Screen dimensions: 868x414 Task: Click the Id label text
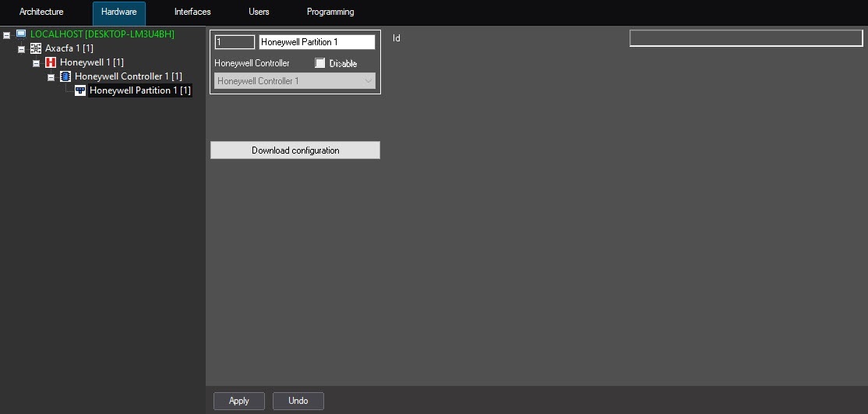tap(397, 38)
